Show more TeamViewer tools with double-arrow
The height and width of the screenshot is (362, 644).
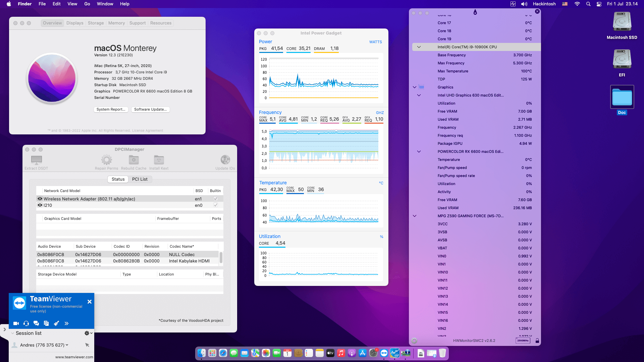click(66, 323)
